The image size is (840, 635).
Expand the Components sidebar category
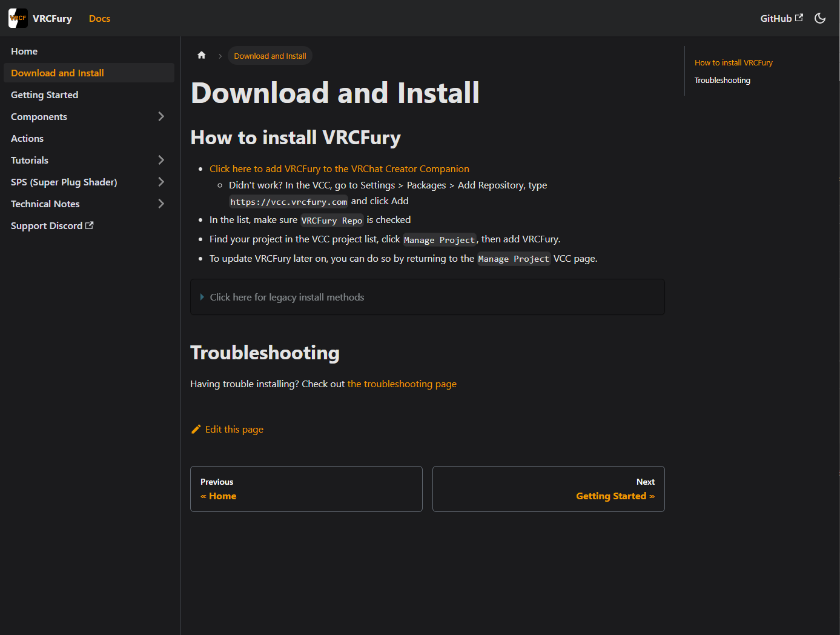(161, 116)
